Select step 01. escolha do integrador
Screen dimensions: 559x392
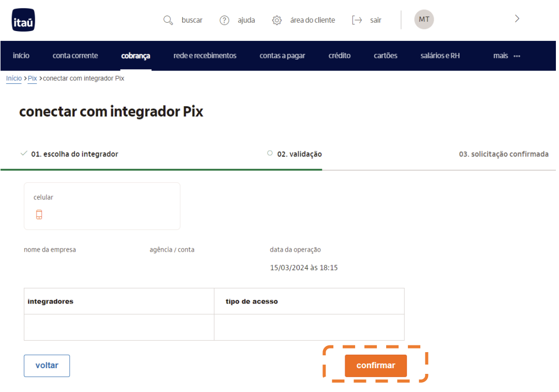click(75, 154)
